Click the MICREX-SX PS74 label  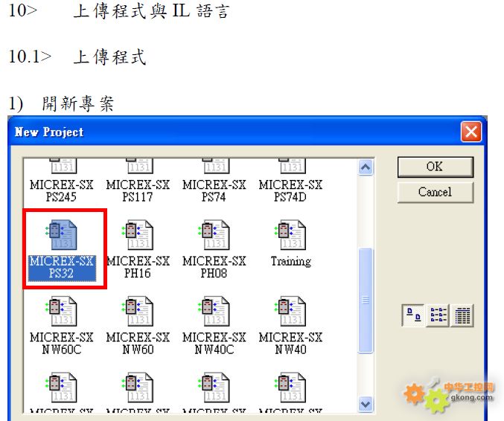214,190
